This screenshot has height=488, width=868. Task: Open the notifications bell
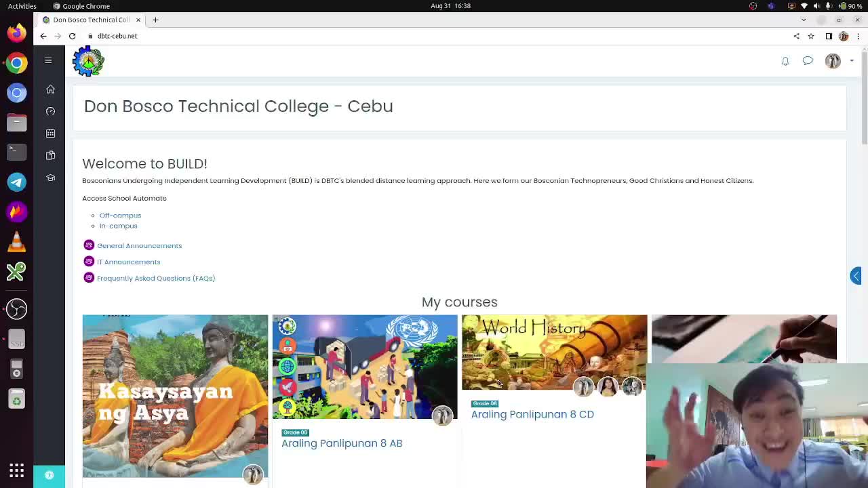point(785,61)
